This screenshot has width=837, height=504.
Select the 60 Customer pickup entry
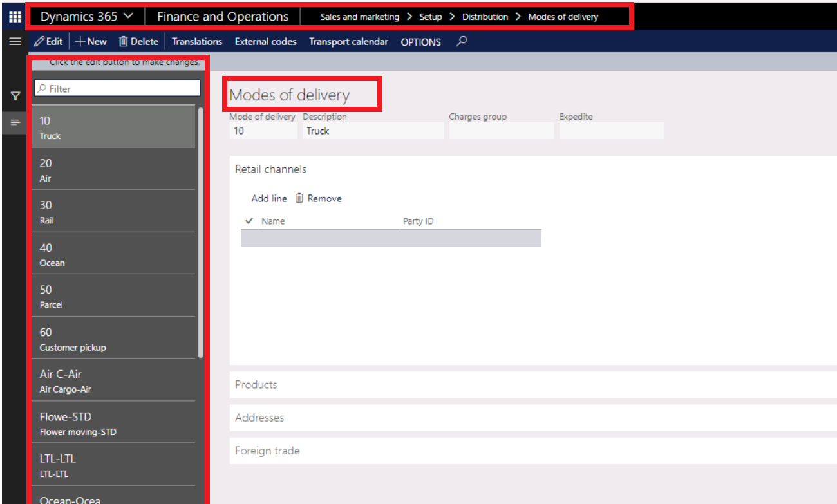click(114, 339)
